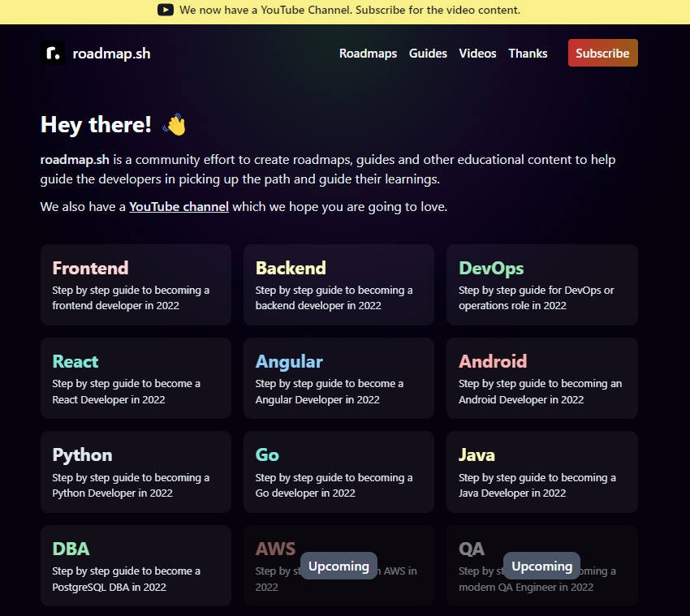690x616 pixels.
Task: Open the Angular roadmap card
Action: click(339, 378)
